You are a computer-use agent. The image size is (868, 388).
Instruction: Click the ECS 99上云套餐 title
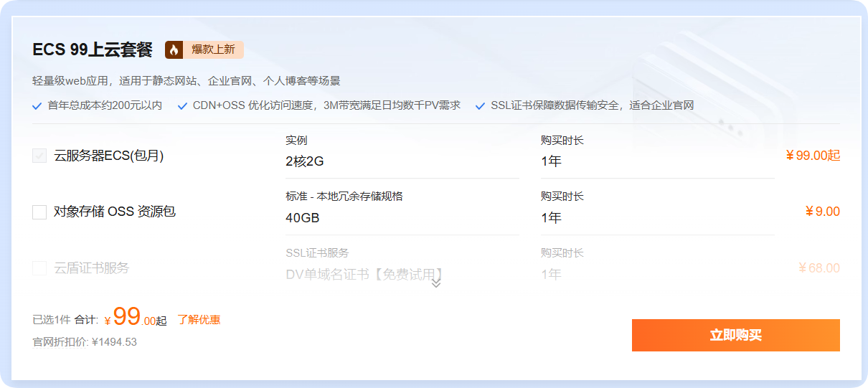(93, 49)
